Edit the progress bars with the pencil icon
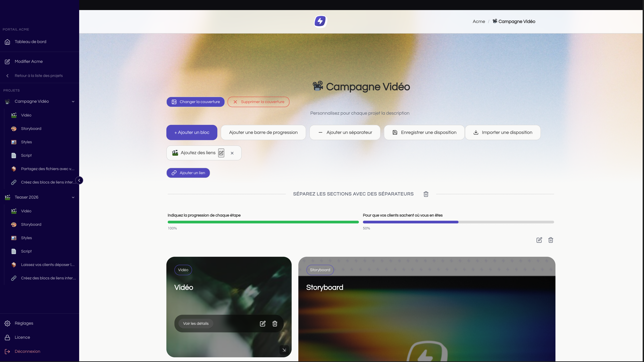Viewport: 644px width, 362px height. [539, 240]
